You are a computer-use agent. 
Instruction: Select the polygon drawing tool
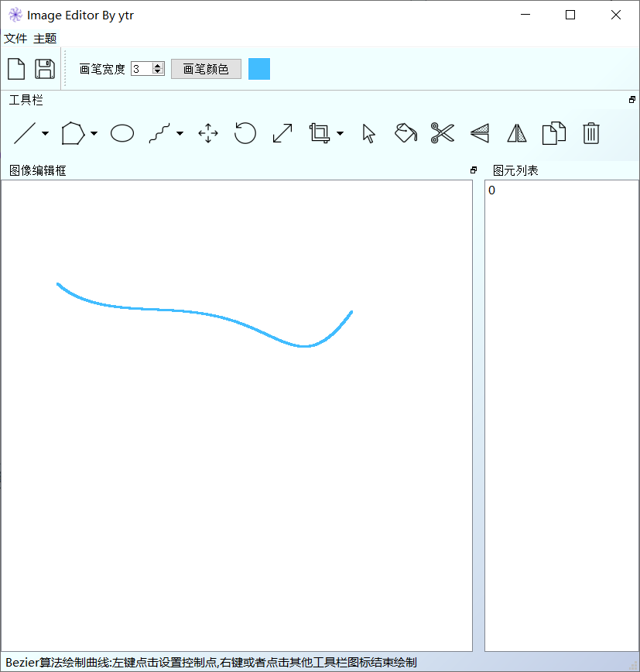[74, 133]
